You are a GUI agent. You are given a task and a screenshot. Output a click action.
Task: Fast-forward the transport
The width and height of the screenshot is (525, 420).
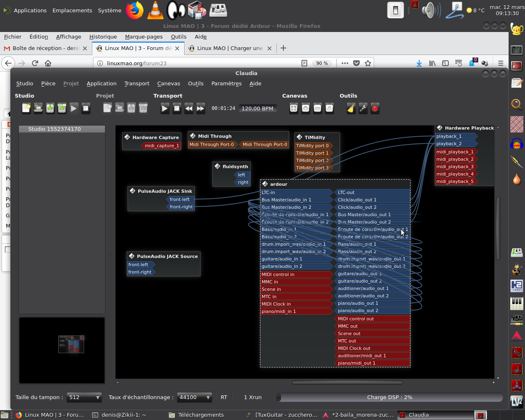pyautogui.click(x=201, y=108)
